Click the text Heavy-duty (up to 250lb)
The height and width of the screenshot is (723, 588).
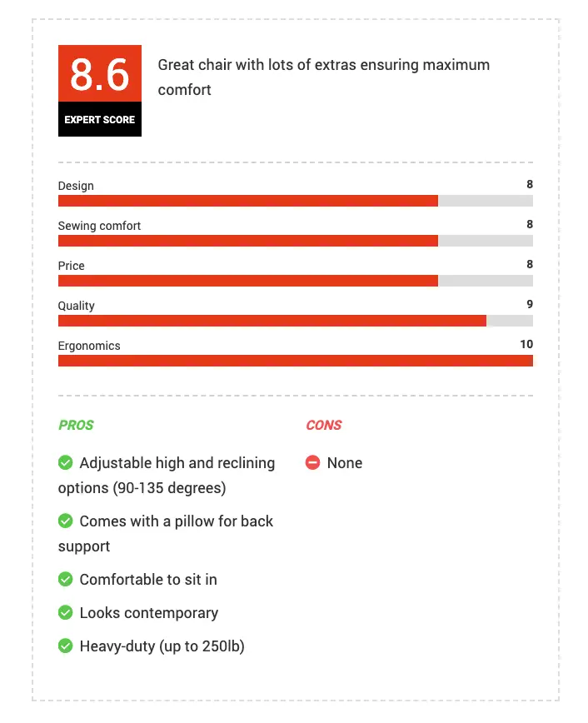[x=162, y=646]
